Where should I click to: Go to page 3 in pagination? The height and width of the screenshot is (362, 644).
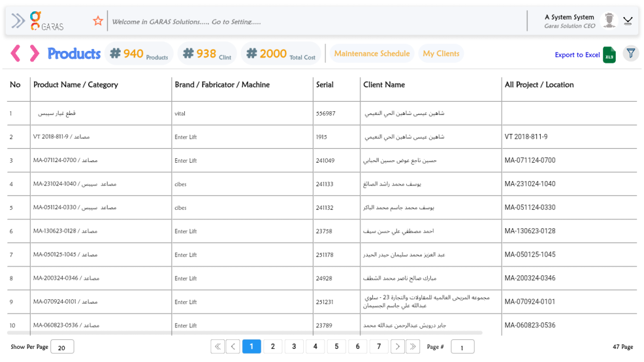point(294,346)
